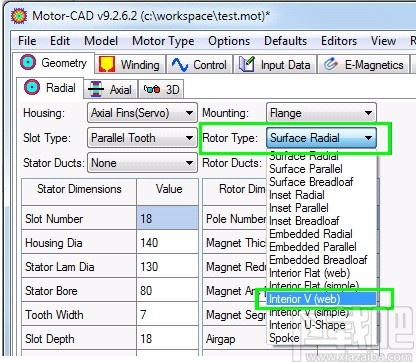Click the Stator Bore row label

(51, 291)
